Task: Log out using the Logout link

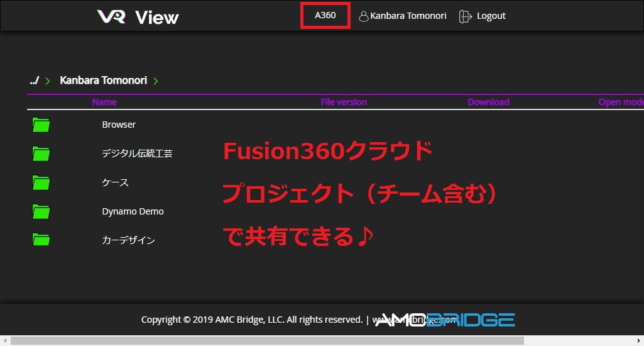Action: click(x=491, y=16)
